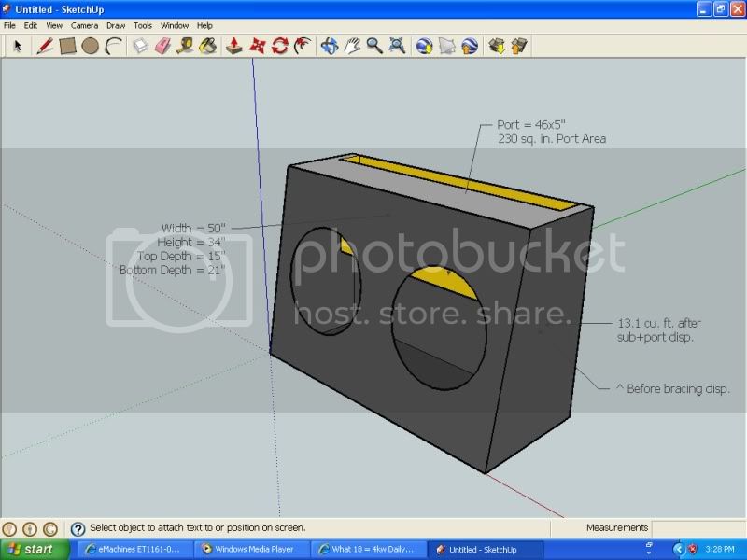Open the Help menu

coord(204,26)
